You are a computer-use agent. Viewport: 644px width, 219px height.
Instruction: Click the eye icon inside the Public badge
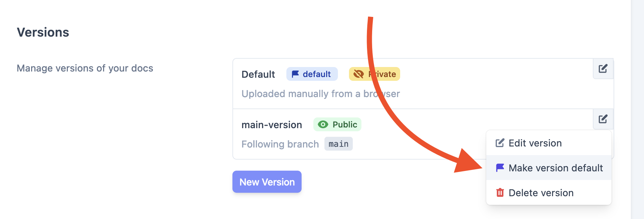pos(323,125)
